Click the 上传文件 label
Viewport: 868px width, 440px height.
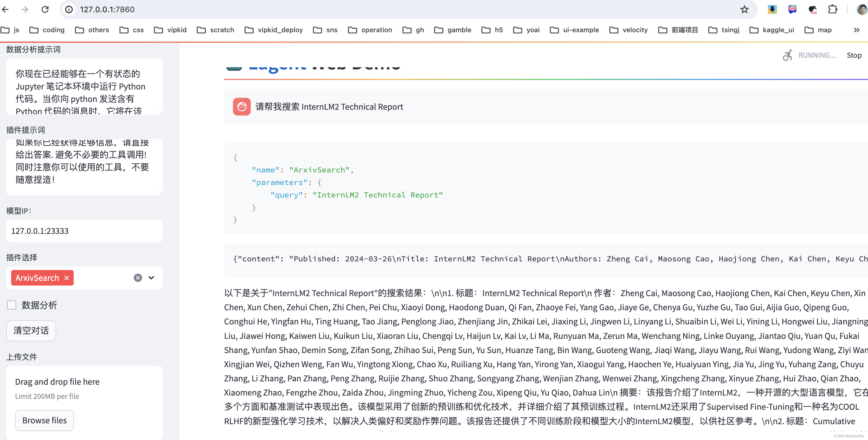(22, 357)
